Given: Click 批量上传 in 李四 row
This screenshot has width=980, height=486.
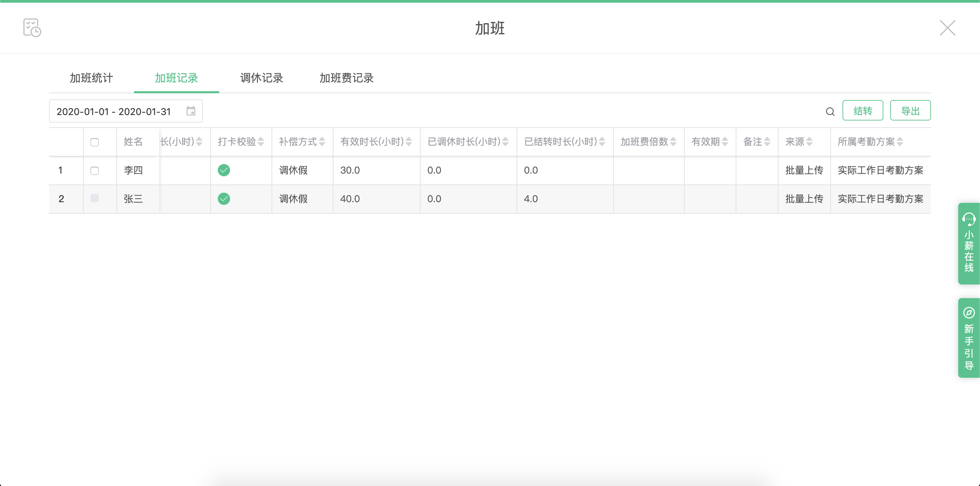Looking at the screenshot, I should point(804,170).
